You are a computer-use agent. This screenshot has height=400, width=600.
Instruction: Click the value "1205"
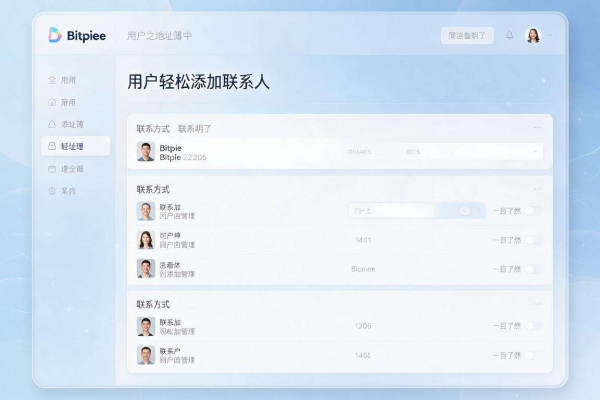click(x=363, y=326)
